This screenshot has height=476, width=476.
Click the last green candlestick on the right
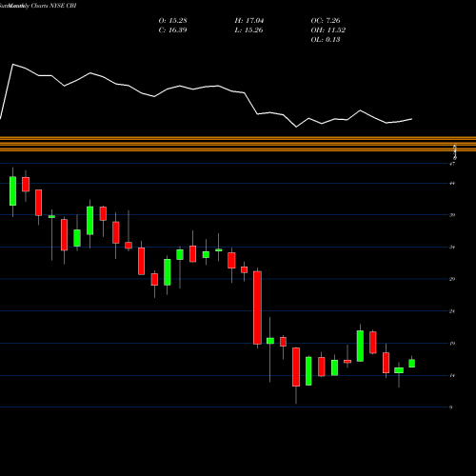(411, 364)
